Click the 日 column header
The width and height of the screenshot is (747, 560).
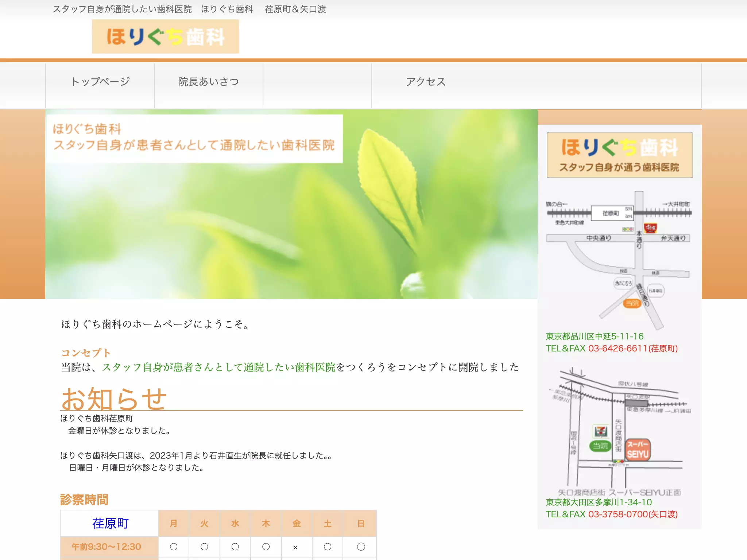[x=361, y=524]
